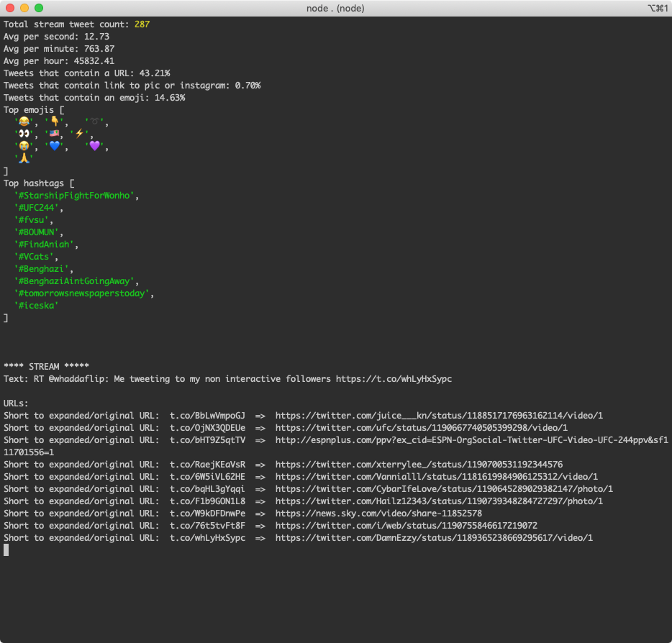Image resolution: width=672 pixels, height=643 pixels.
Task: Click the folded hands emoji
Action: [24, 158]
